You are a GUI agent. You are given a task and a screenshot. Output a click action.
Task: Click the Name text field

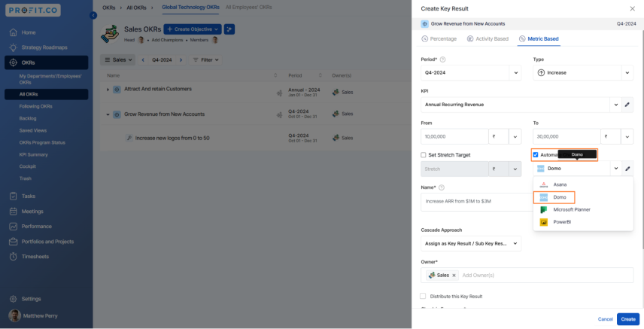476,202
